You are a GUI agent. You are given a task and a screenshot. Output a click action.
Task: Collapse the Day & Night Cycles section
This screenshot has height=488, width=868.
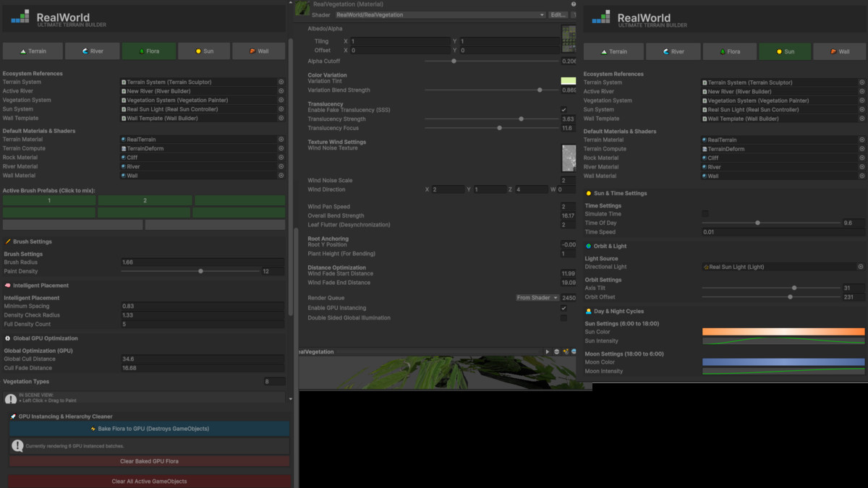[x=725, y=312]
